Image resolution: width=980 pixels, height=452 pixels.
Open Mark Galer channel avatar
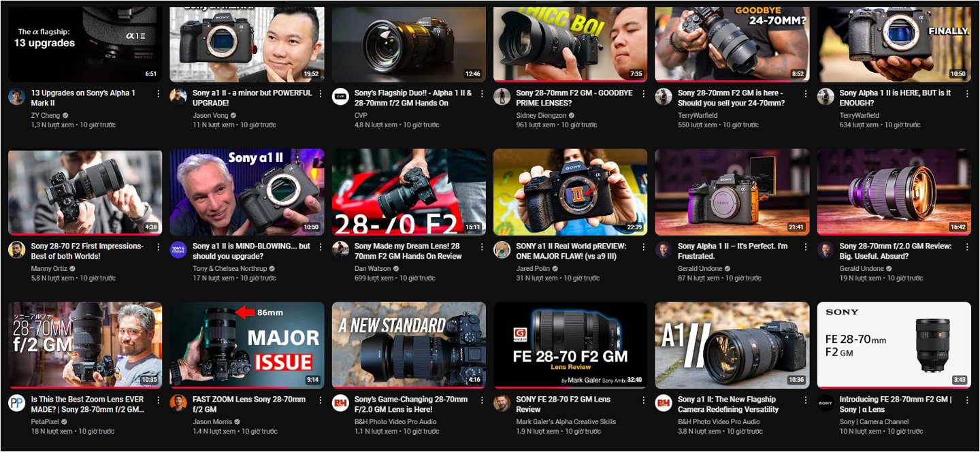click(x=502, y=402)
